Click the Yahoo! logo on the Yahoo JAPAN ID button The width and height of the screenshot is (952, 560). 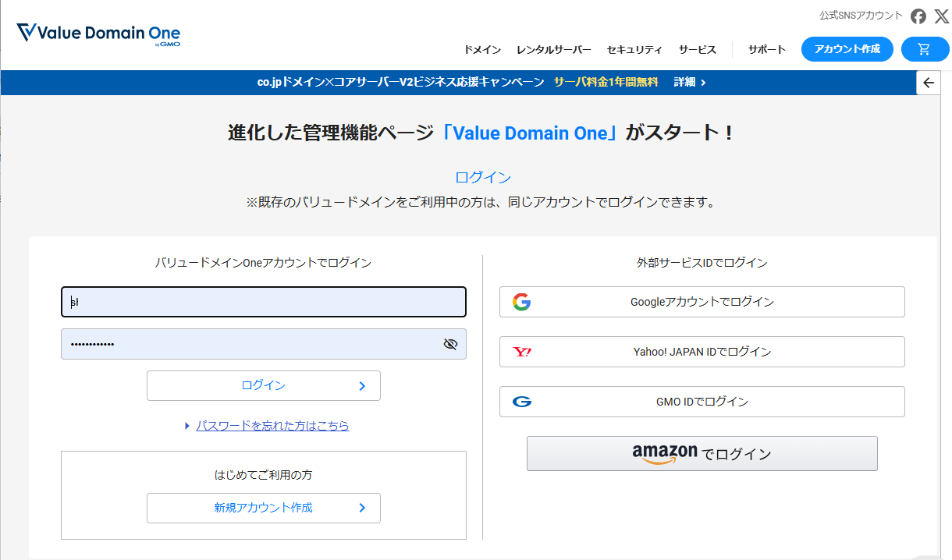522,352
